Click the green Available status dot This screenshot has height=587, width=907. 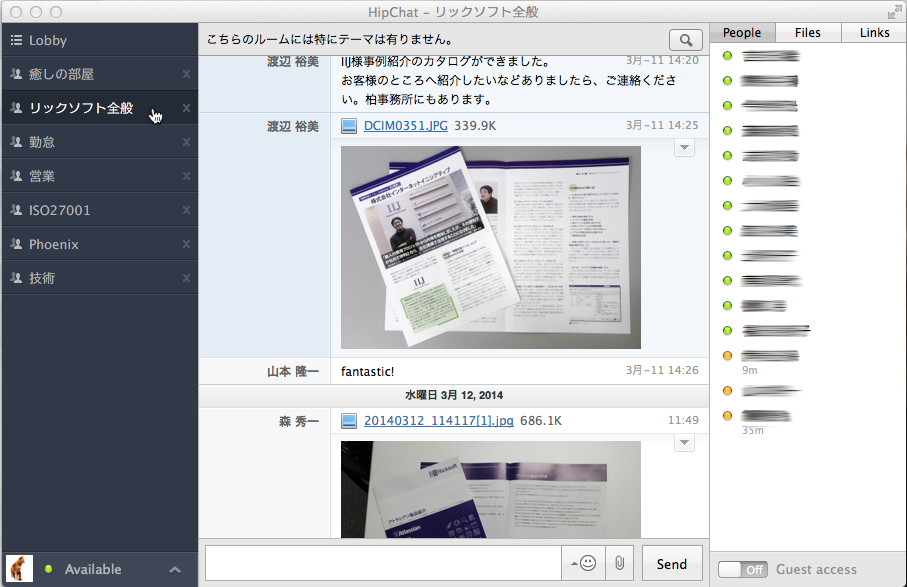pyautogui.click(x=49, y=568)
